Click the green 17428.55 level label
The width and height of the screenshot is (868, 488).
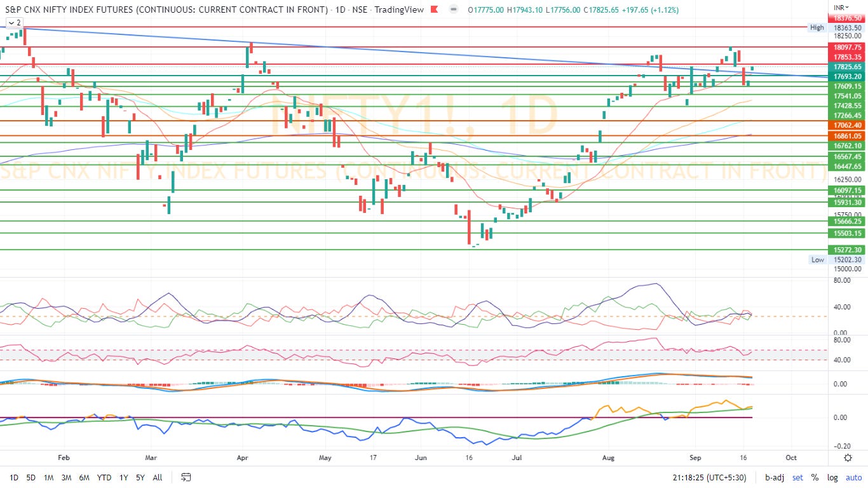[x=848, y=105]
